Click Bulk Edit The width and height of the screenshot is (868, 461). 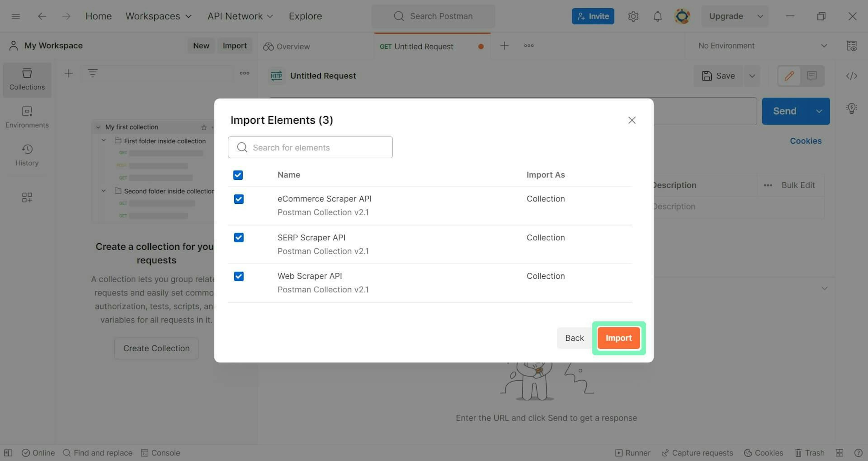798,185
